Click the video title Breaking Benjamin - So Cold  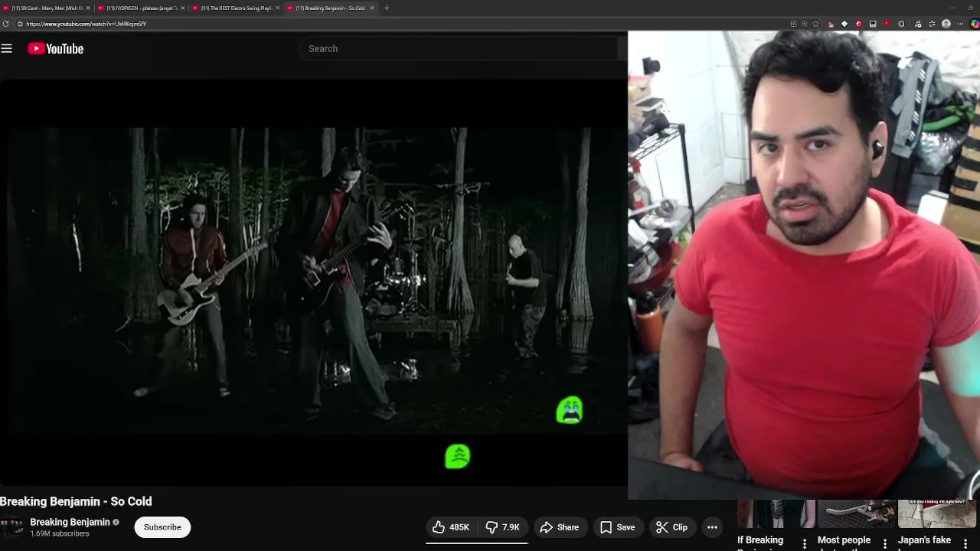click(x=76, y=501)
